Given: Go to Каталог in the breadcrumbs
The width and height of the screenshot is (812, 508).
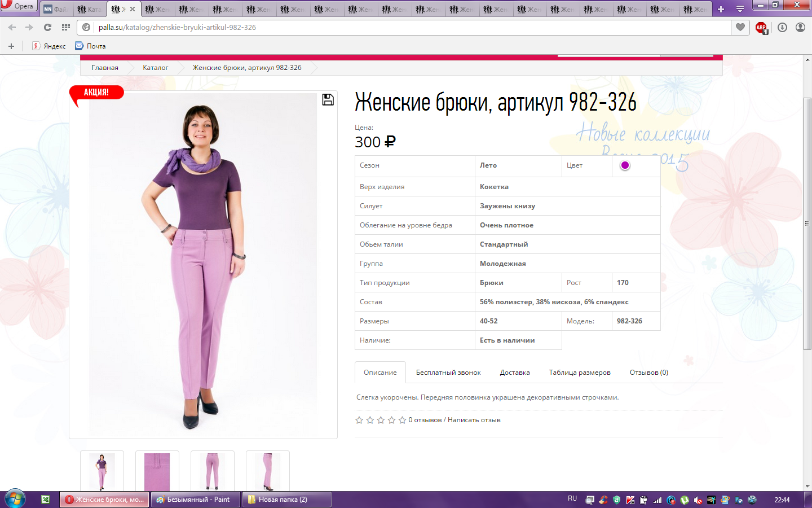Looking at the screenshot, I should point(155,68).
